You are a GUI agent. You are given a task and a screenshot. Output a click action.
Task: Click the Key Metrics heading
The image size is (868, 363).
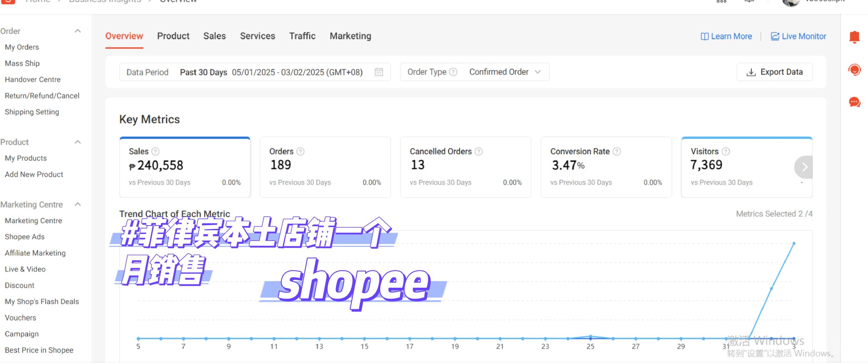(149, 119)
